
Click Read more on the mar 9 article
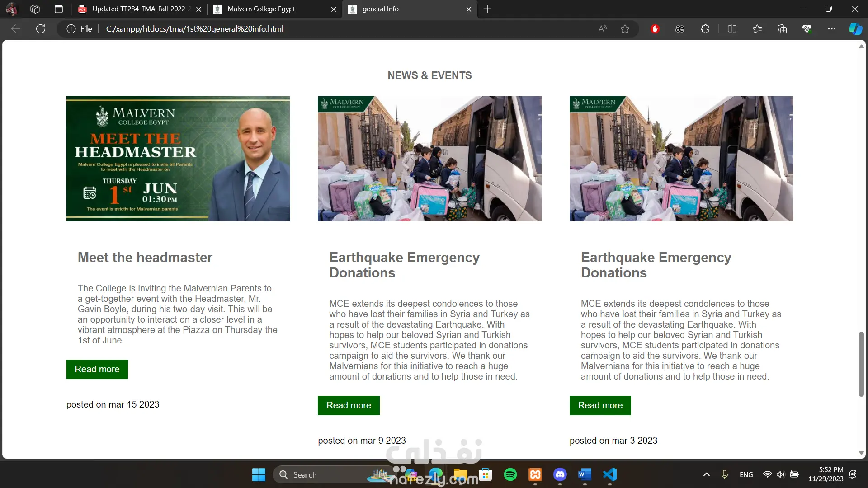pos(349,405)
